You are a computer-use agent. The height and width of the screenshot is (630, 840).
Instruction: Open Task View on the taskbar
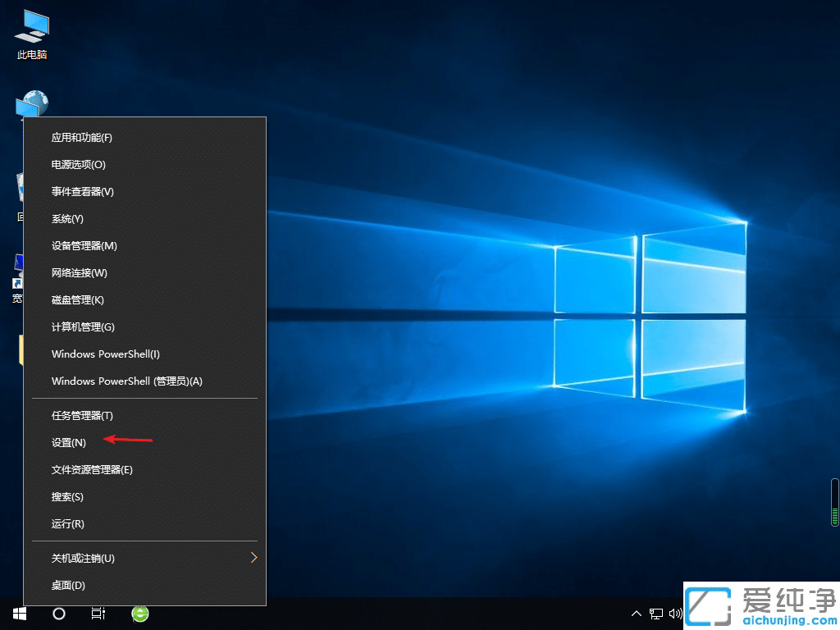pos(98,613)
